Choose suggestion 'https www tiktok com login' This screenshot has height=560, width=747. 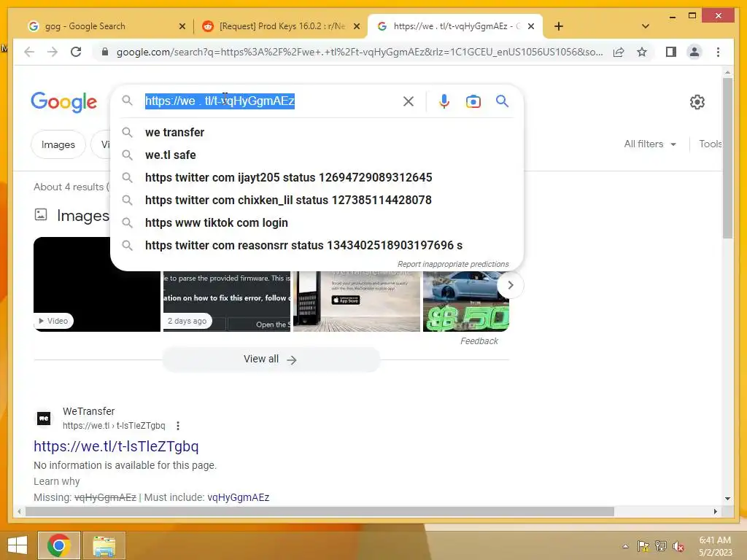pos(317,223)
